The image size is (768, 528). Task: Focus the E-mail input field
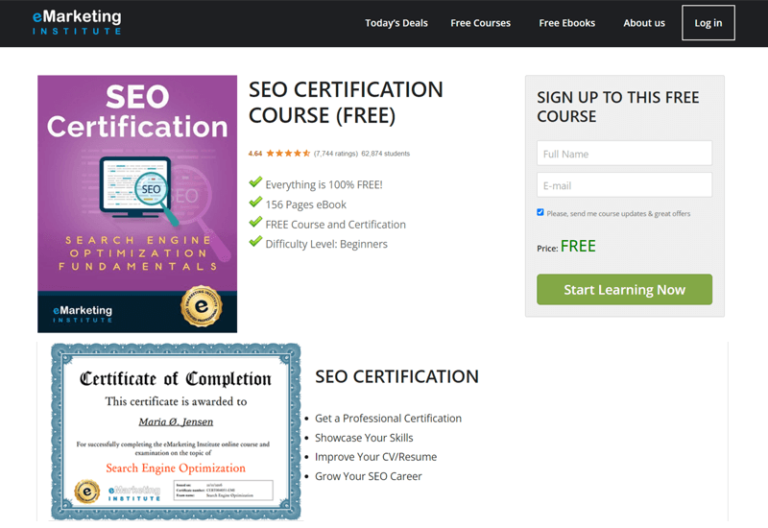coord(624,185)
